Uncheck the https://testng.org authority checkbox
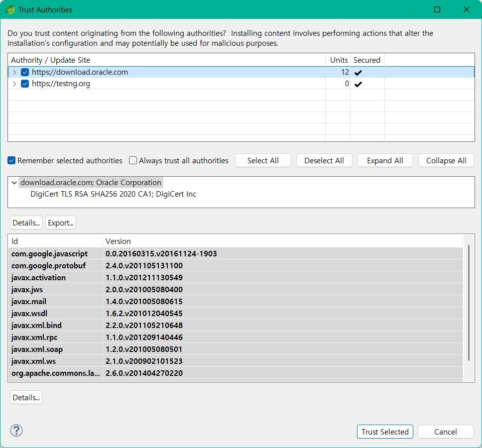This screenshot has width=482, height=448. pyautogui.click(x=25, y=84)
